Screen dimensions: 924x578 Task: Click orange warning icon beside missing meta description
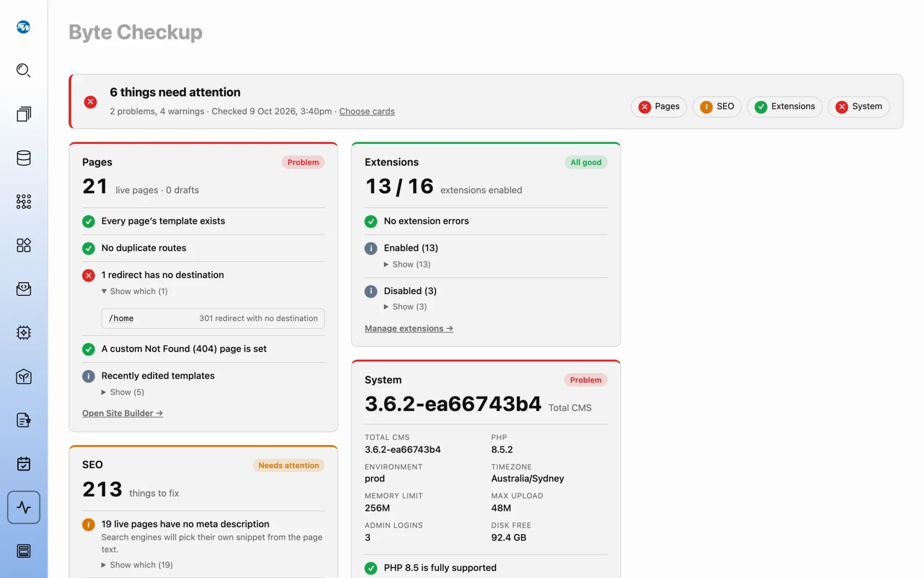88,525
